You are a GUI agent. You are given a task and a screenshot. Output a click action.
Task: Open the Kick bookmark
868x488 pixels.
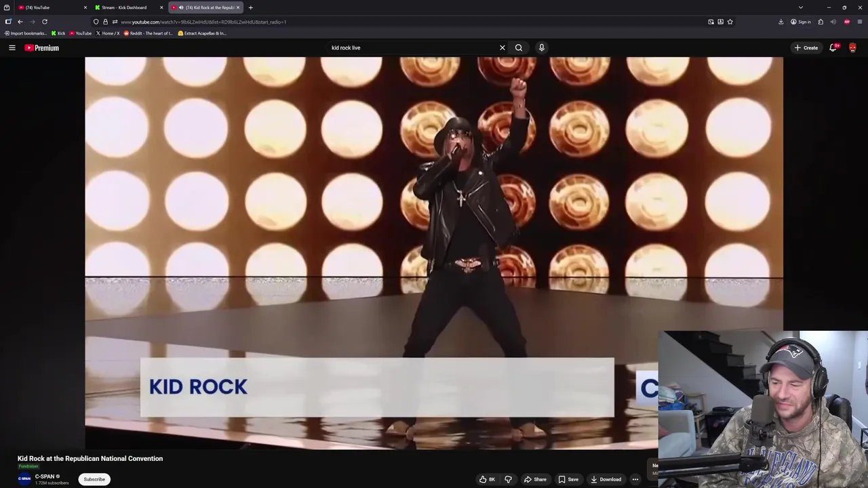(58, 33)
